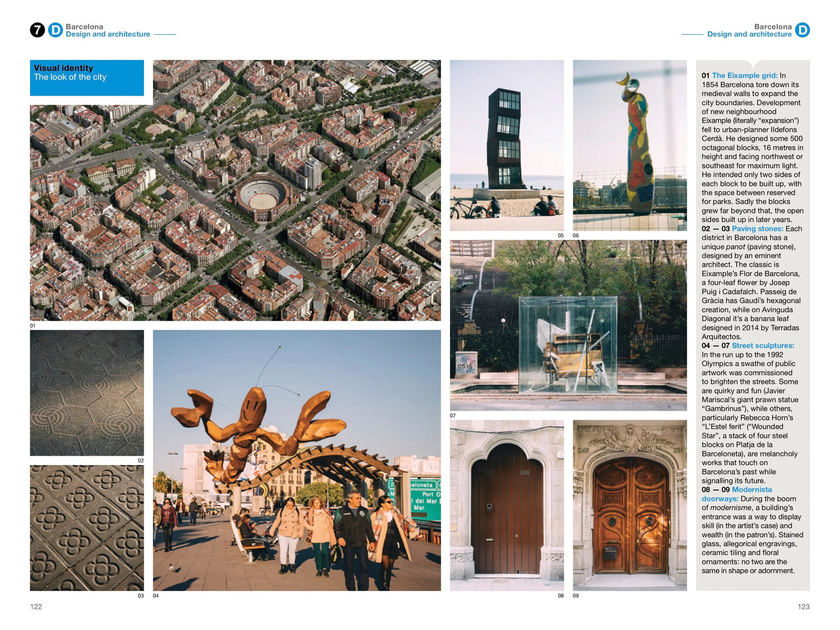This screenshot has width=840, height=630.
Task: Click the black circled 7 chapter badge
Action: coord(37,29)
